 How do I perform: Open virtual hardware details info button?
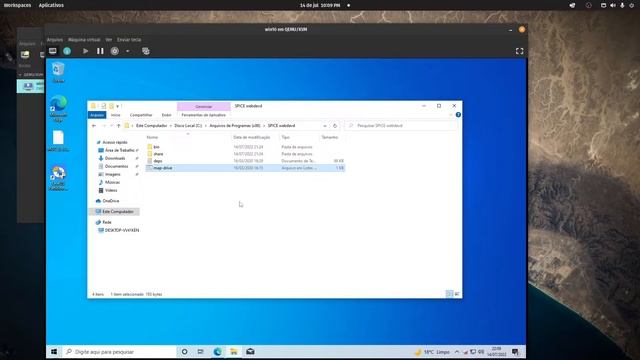67,51
